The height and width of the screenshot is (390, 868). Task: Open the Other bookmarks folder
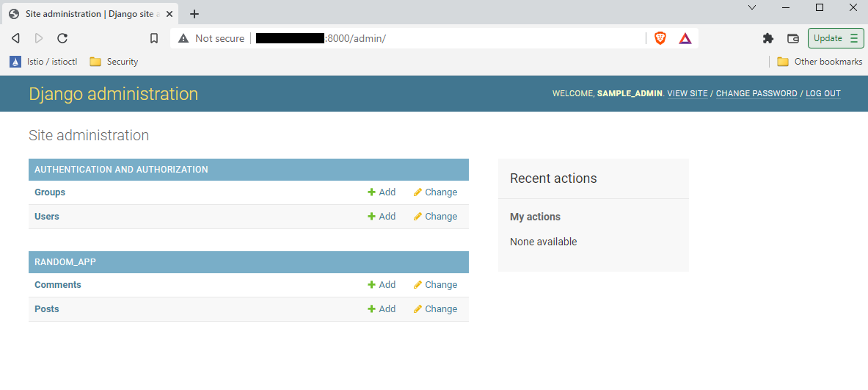[820, 62]
